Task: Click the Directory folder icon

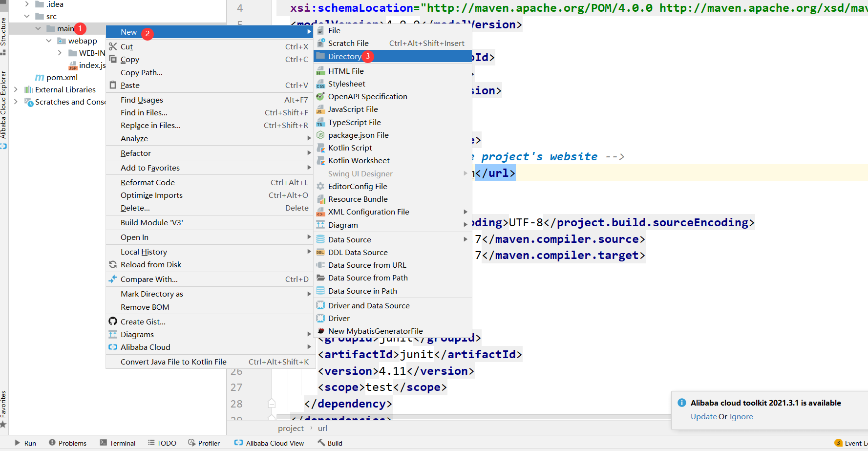Action: [x=320, y=56]
